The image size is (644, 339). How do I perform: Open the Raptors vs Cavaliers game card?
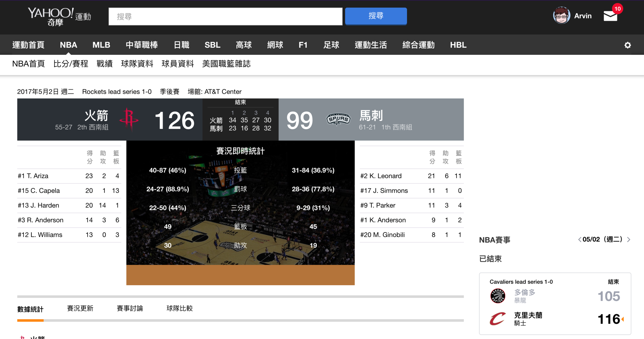(x=555, y=303)
